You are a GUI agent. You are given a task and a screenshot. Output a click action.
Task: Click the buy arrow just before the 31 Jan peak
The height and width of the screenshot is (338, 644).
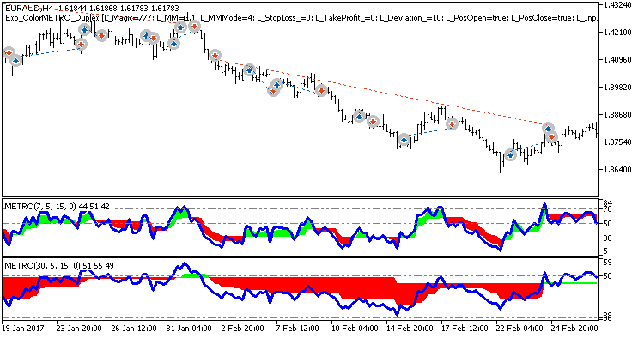180,27
